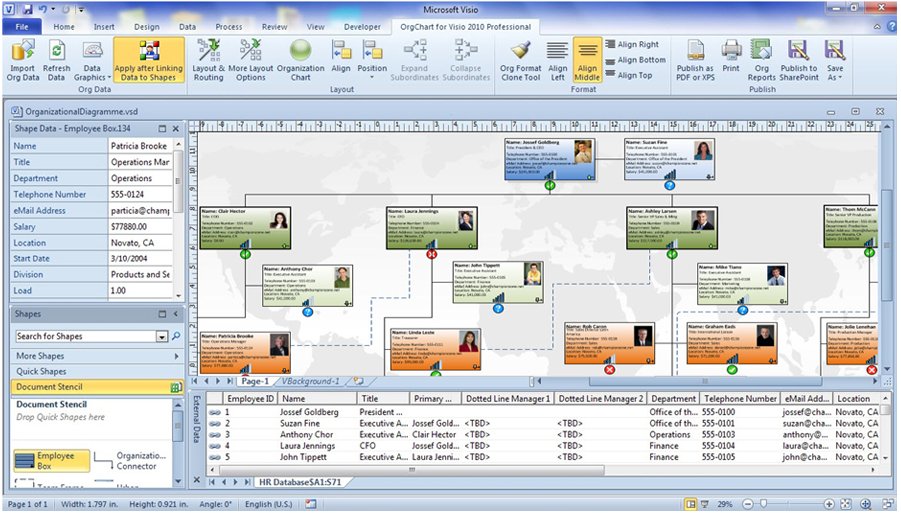Toggle the Align Middle button
The width and height of the screenshot is (901, 515).
click(x=586, y=60)
